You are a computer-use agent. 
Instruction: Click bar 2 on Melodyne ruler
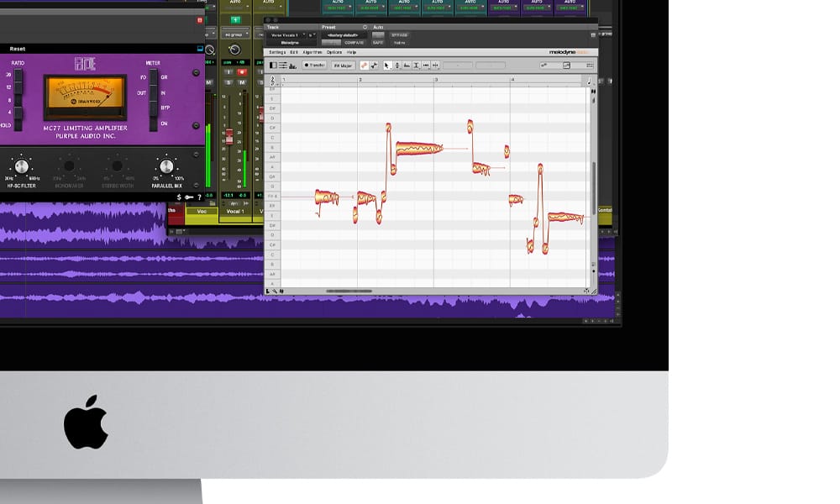360,80
